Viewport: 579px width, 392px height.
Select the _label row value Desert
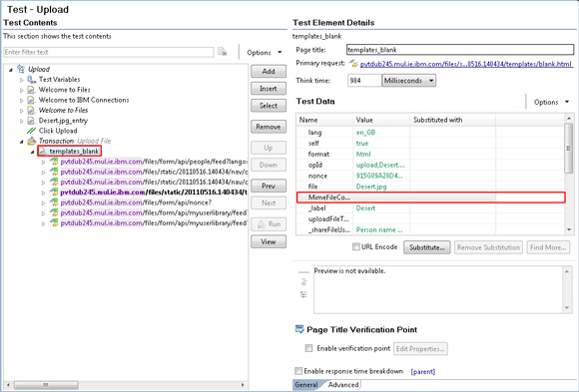365,208
